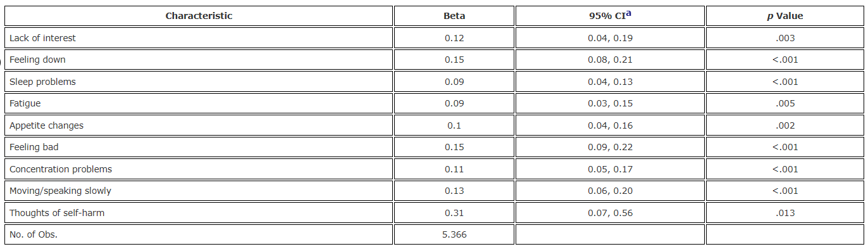Click the Characteristic column header
Image resolution: width=868 pixels, height=249 pixels.
199,16
